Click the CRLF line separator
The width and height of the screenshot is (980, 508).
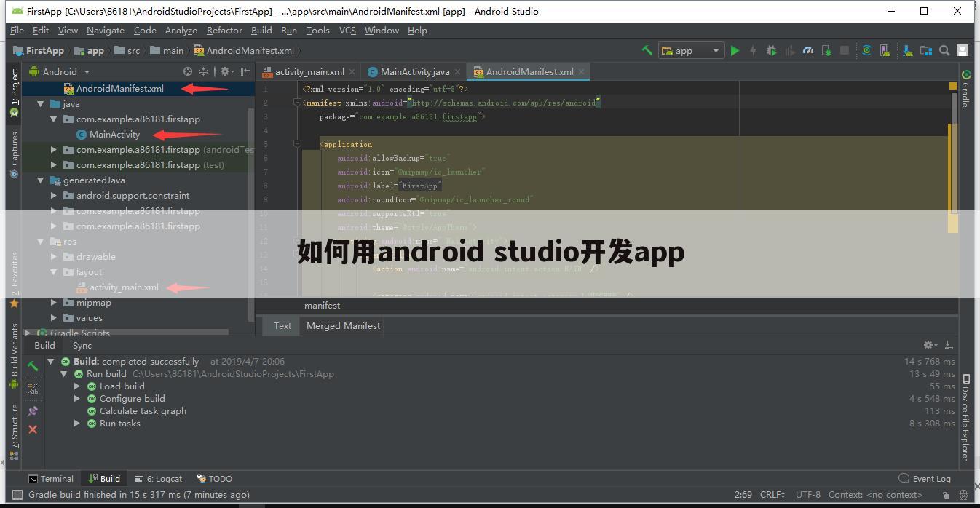click(x=772, y=495)
